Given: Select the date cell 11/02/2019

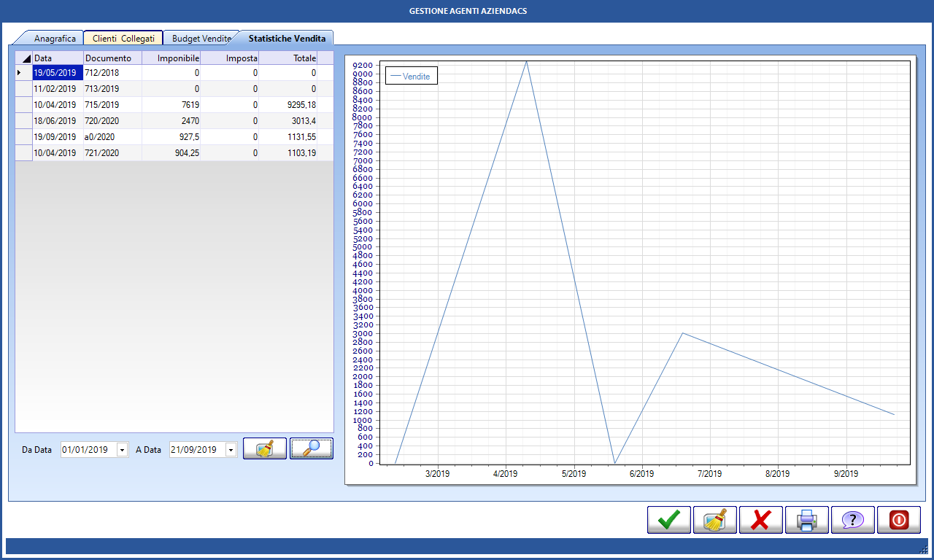Looking at the screenshot, I should (x=58, y=89).
